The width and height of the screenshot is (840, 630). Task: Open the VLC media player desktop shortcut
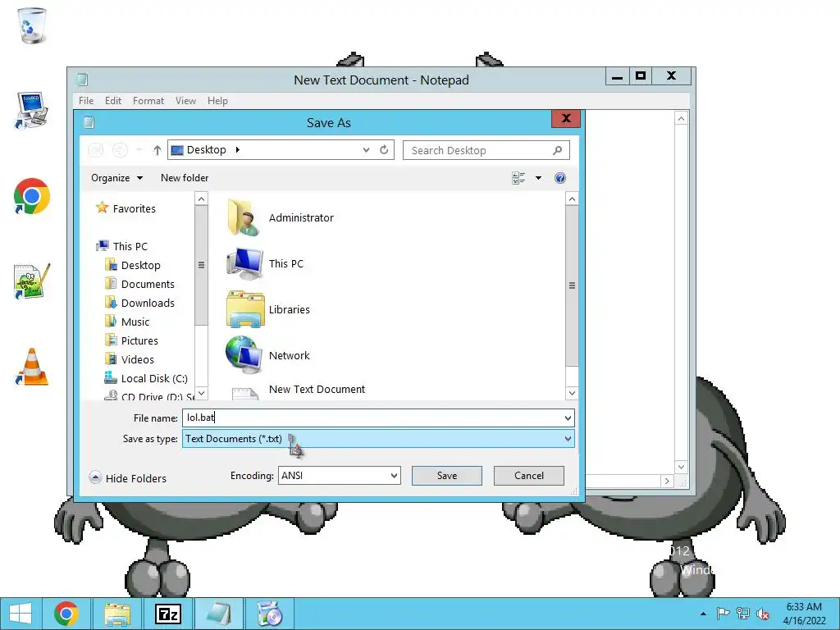(x=32, y=367)
